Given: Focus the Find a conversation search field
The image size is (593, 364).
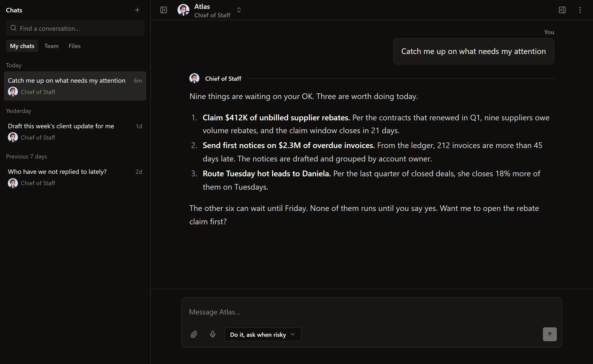Looking at the screenshot, I should (75, 28).
